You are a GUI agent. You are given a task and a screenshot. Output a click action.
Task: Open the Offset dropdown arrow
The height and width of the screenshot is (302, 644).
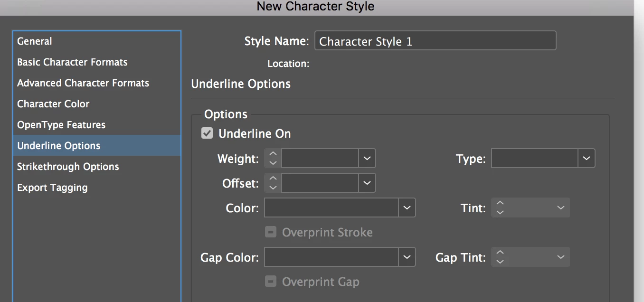pos(367,183)
